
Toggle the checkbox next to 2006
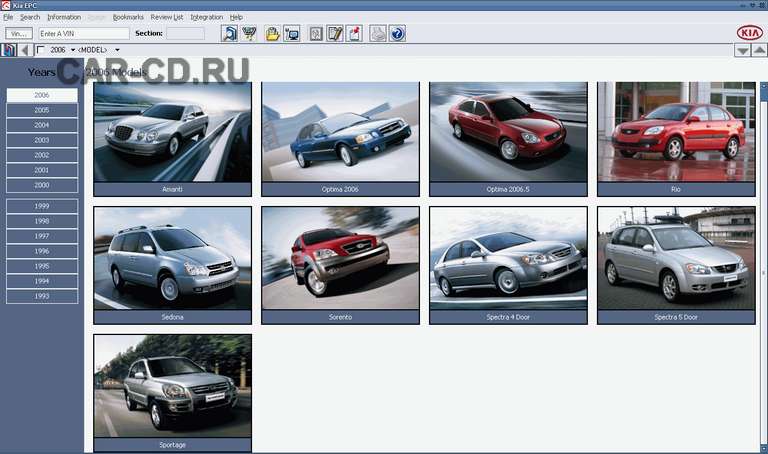tap(41, 49)
